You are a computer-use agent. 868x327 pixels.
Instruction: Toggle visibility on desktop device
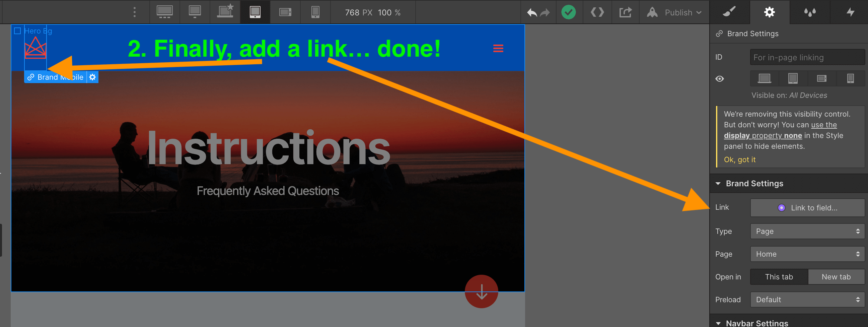764,78
